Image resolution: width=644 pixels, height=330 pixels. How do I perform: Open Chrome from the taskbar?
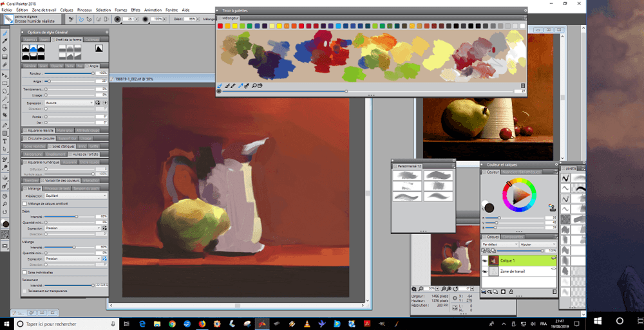(172, 324)
